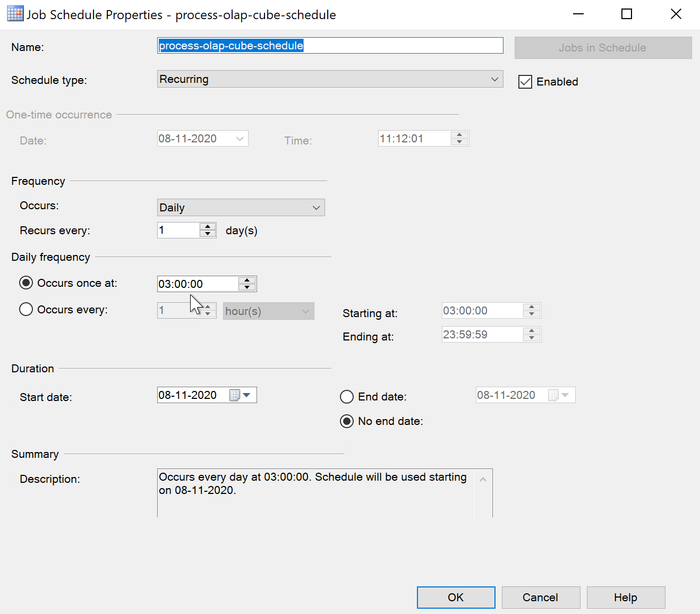
Task: Open the Schedule type dropdown
Action: (x=330, y=79)
